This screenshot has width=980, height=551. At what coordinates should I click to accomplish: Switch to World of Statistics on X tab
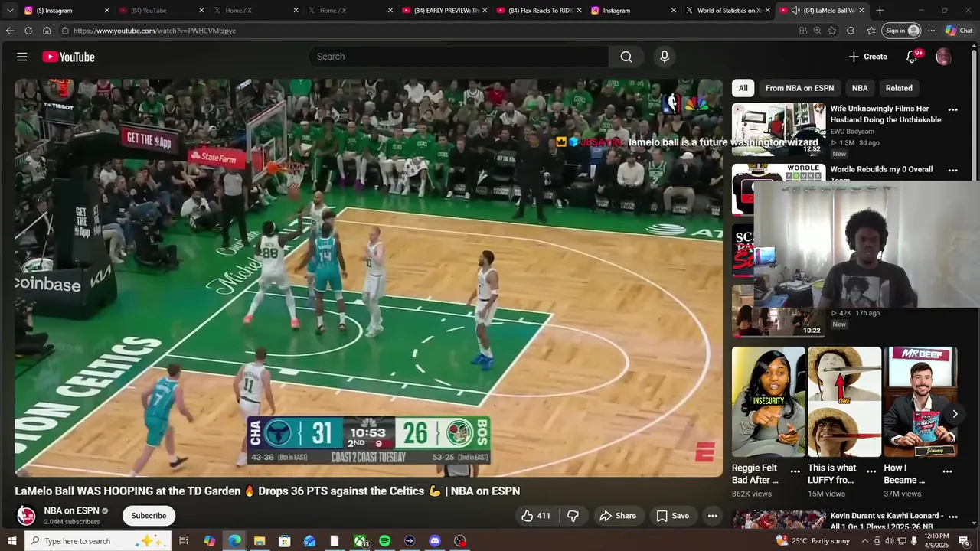pyautogui.click(x=728, y=11)
